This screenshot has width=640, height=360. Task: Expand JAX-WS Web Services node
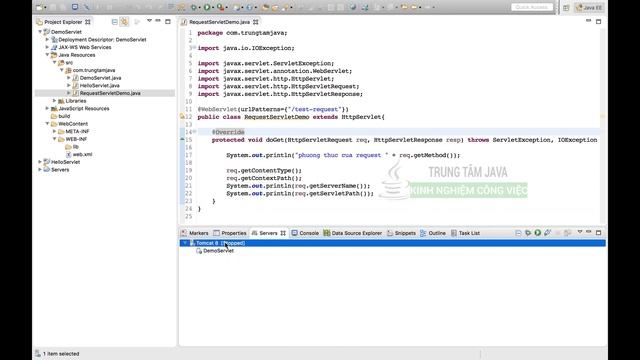click(x=47, y=47)
